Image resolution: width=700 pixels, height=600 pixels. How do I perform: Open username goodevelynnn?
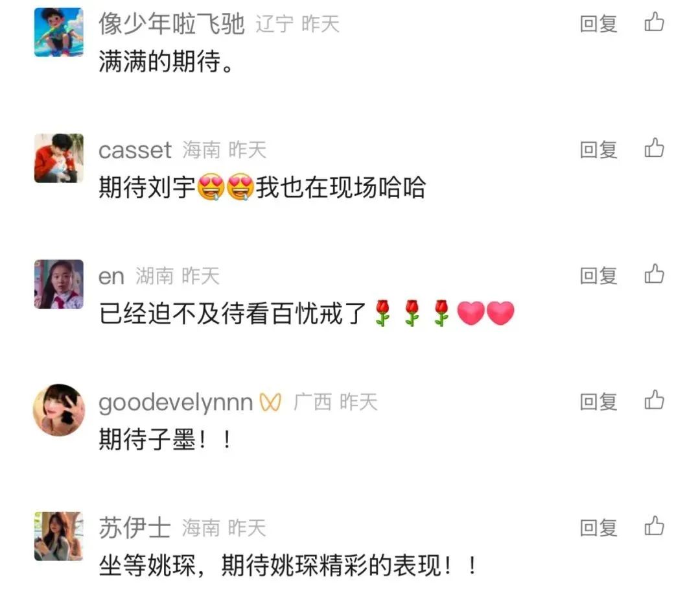(176, 403)
